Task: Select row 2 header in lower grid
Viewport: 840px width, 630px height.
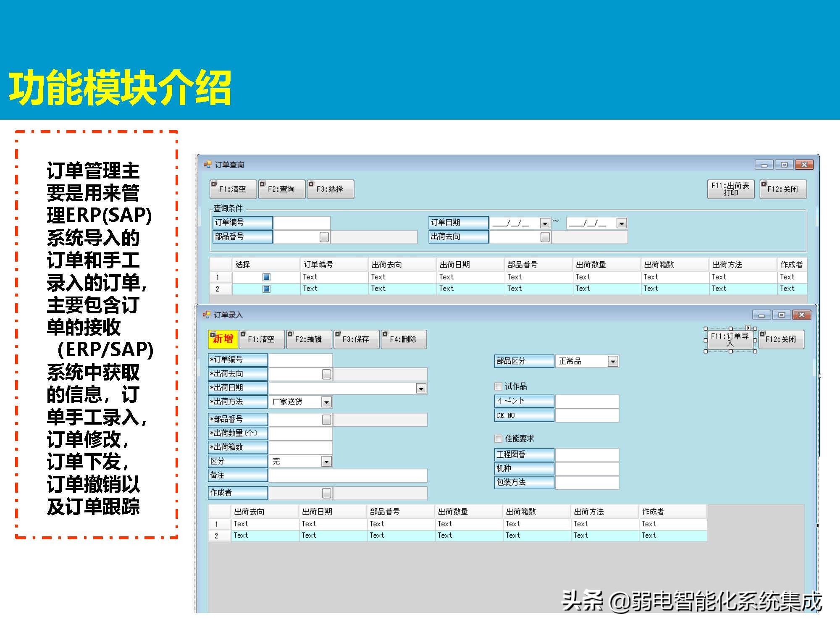Action: [x=220, y=536]
